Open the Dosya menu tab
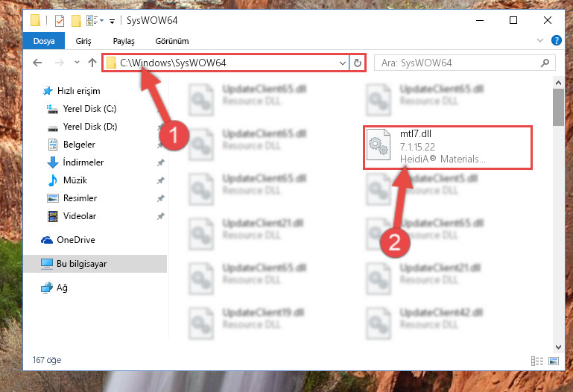This screenshot has height=392, width=573. [44, 41]
